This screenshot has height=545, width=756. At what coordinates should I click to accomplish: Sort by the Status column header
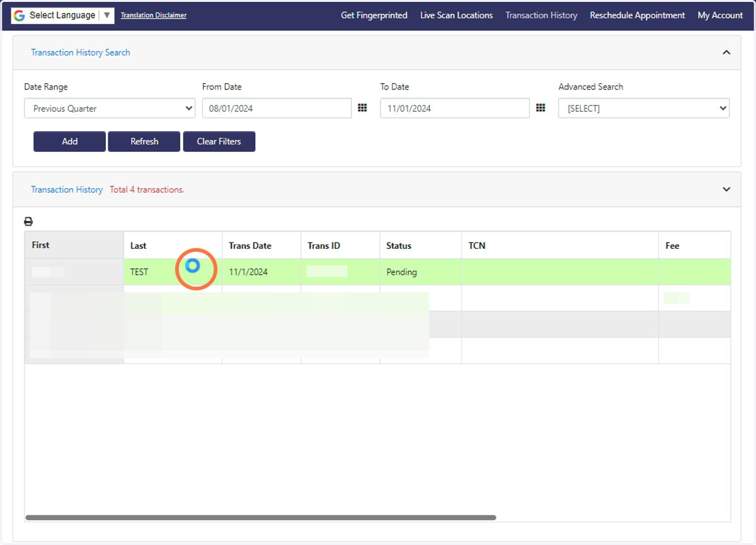tap(420, 245)
